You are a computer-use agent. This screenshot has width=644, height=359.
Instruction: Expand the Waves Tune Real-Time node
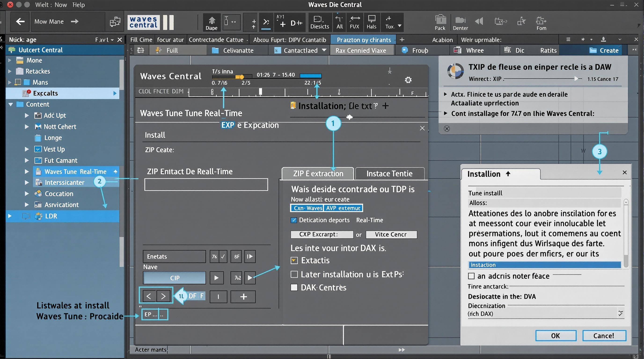click(27, 172)
